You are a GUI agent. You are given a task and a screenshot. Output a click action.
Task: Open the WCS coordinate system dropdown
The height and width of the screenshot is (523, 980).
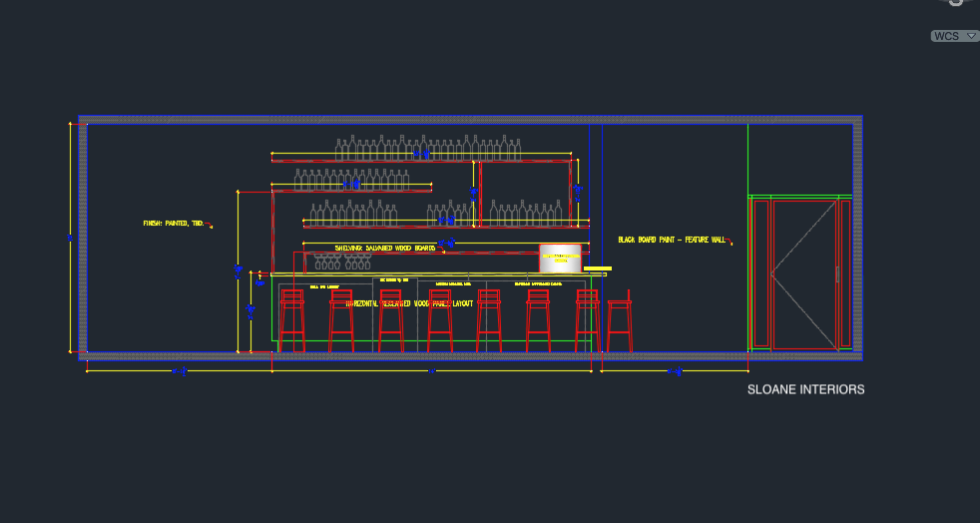pos(953,36)
